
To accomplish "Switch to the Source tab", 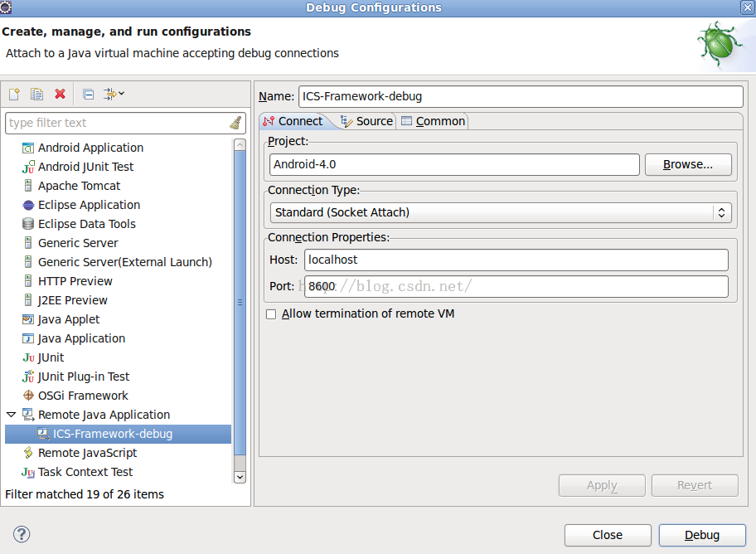I will (x=366, y=121).
